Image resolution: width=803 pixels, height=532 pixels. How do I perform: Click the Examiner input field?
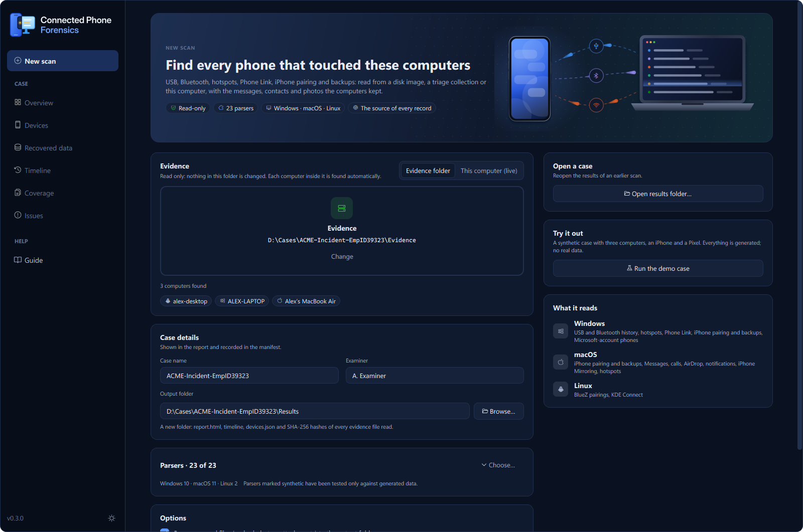[x=435, y=376]
